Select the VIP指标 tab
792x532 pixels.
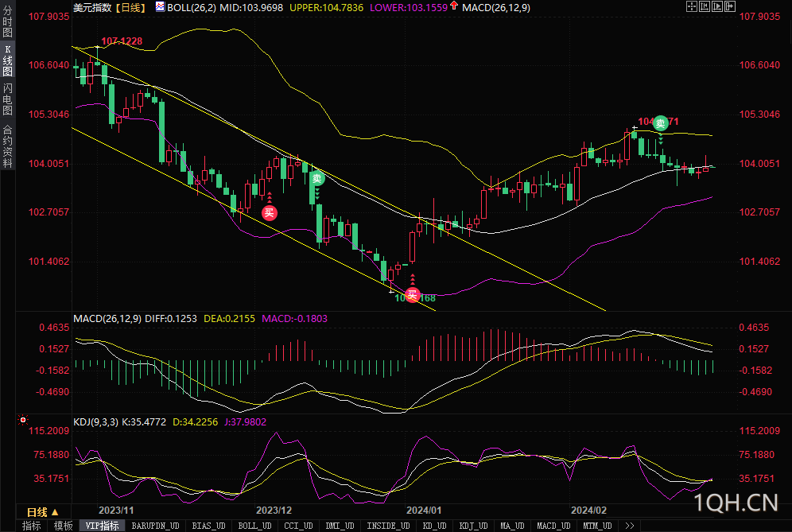click(x=102, y=526)
